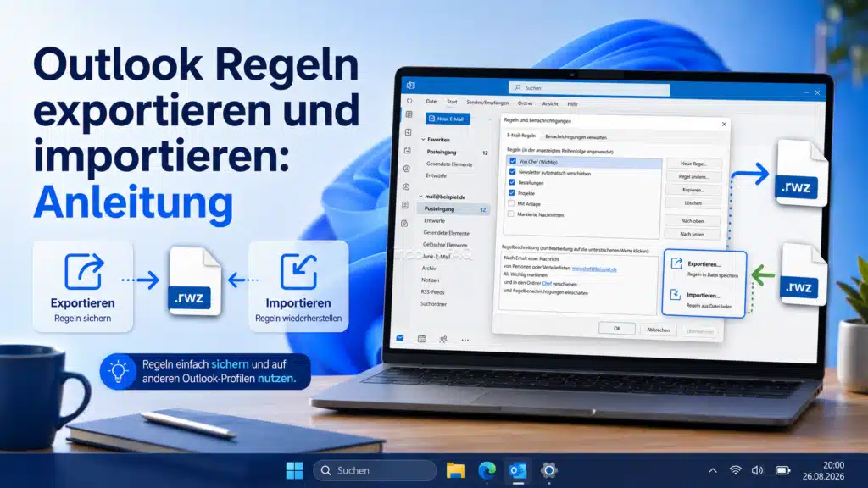Viewport: 868px width, 488px height.
Task: Show hidden tray icons chevron
Action: click(x=712, y=470)
